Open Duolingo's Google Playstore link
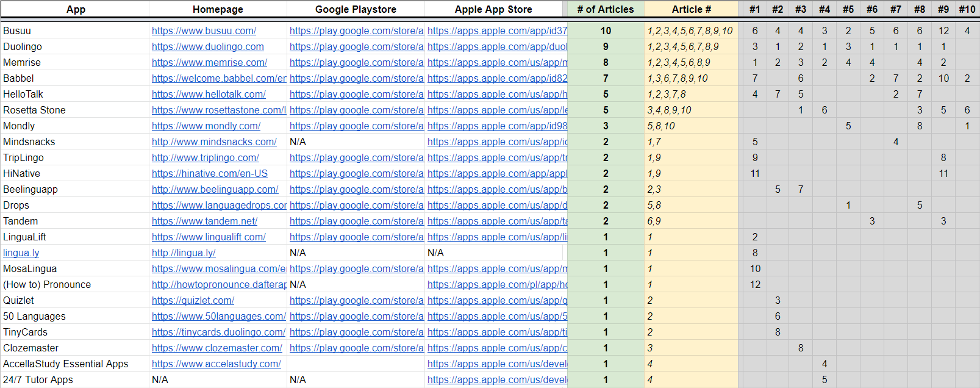 tap(356, 46)
